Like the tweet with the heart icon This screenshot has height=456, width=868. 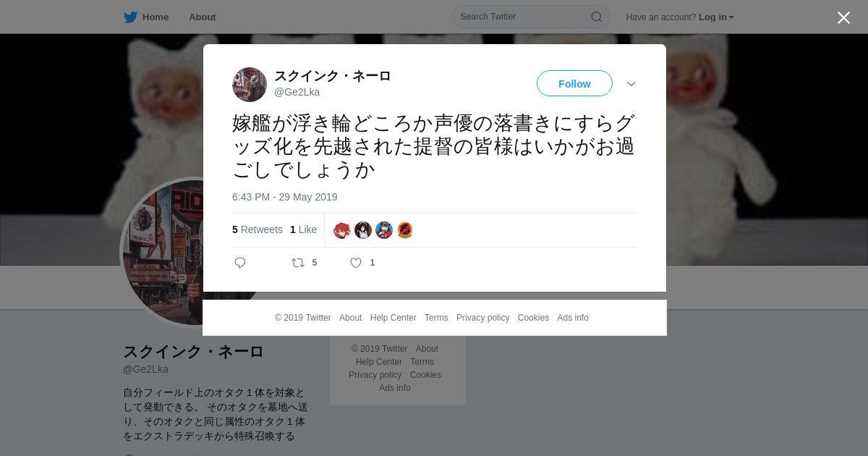356,263
